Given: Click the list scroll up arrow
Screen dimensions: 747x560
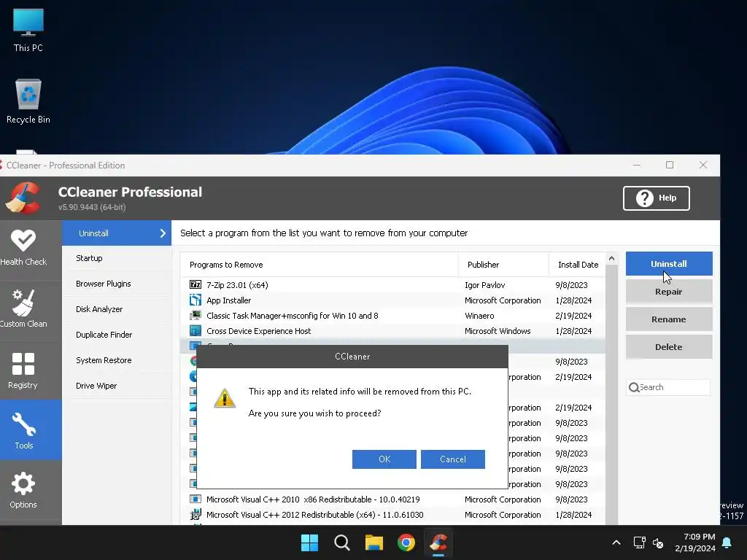Looking at the screenshot, I should pos(612,259).
